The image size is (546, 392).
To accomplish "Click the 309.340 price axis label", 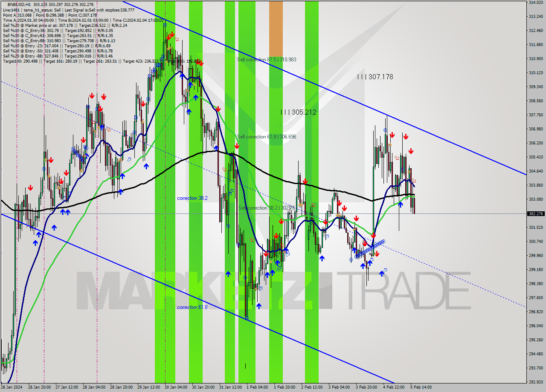I will pyautogui.click(x=535, y=87).
